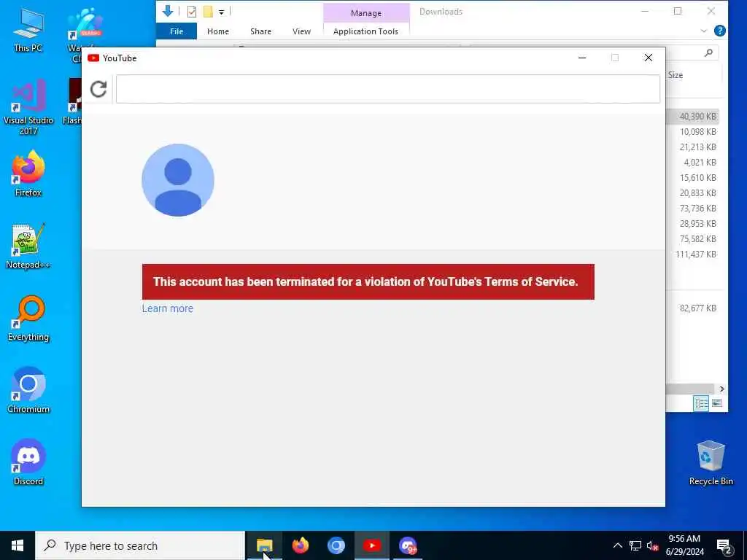Open the Home ribbon tab in Explorer

[217, 31]
